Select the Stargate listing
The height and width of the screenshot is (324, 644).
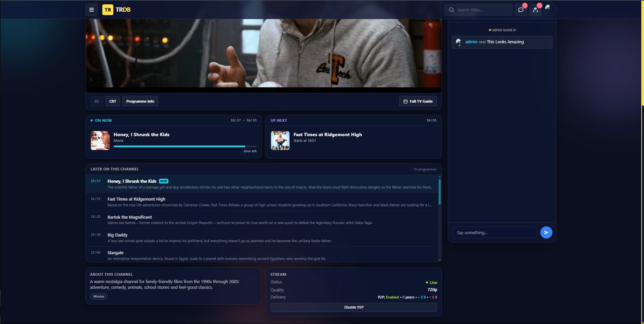point(262,254)
